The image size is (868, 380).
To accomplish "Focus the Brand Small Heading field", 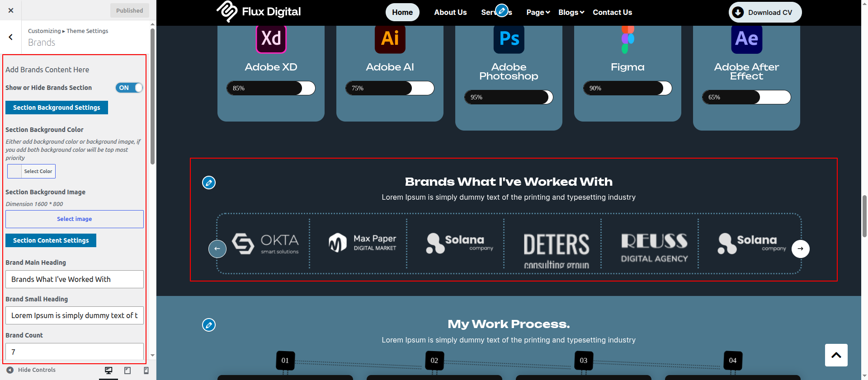I will click(75, 315).
